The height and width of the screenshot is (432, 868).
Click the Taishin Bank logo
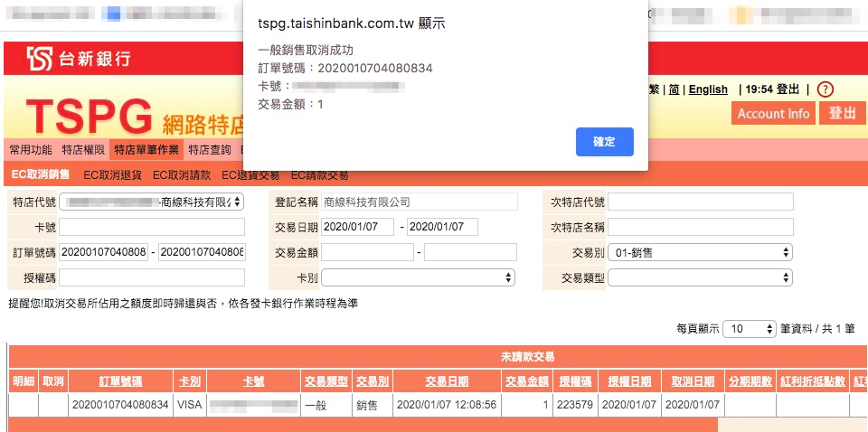78,59
